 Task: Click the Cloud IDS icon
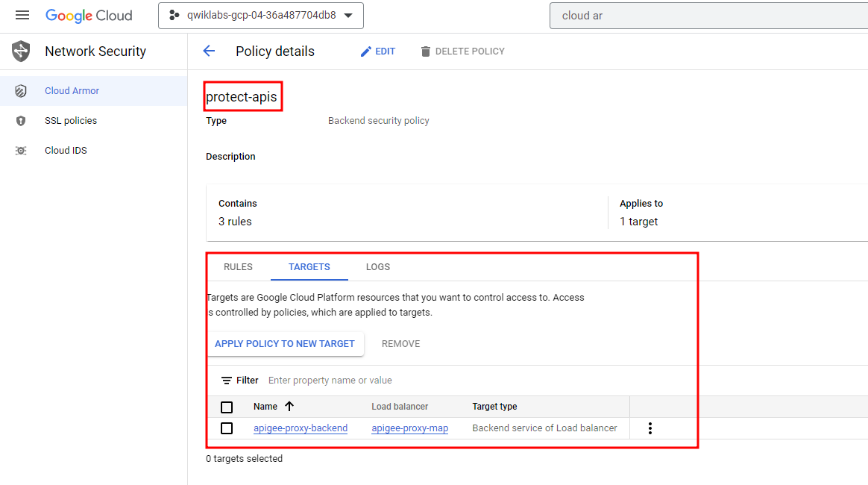(20, 151)
